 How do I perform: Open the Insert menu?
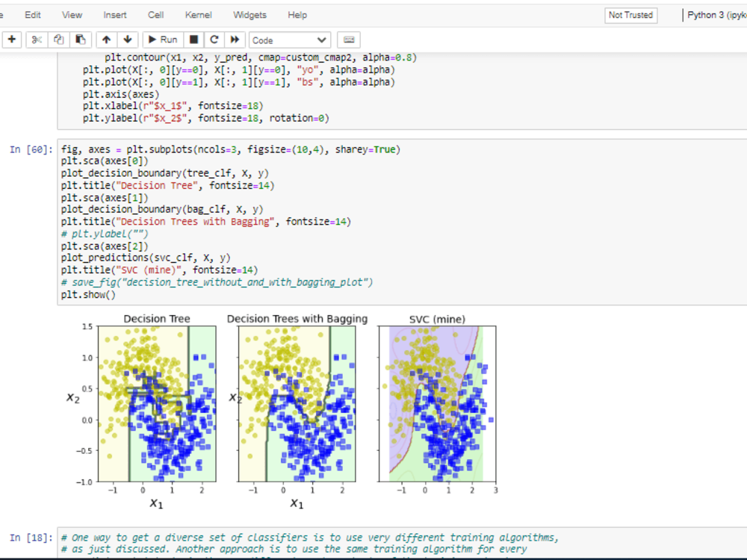point(115,15)
